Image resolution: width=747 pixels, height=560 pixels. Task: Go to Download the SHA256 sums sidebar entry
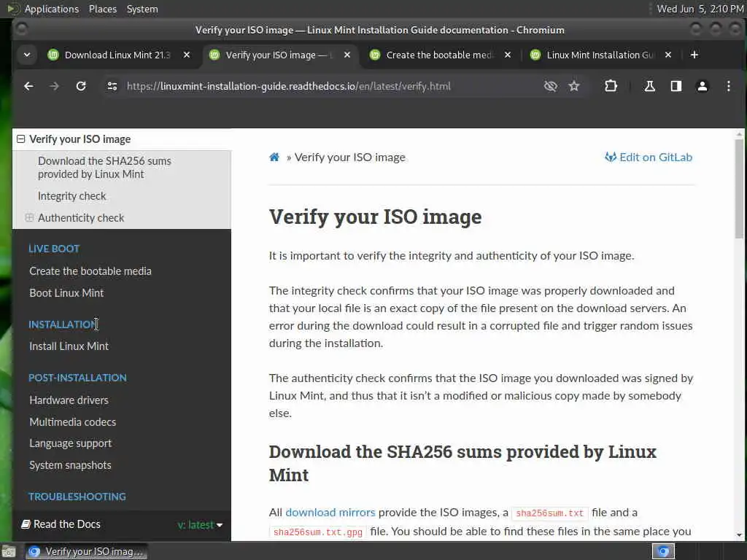[x=104, y=168]
